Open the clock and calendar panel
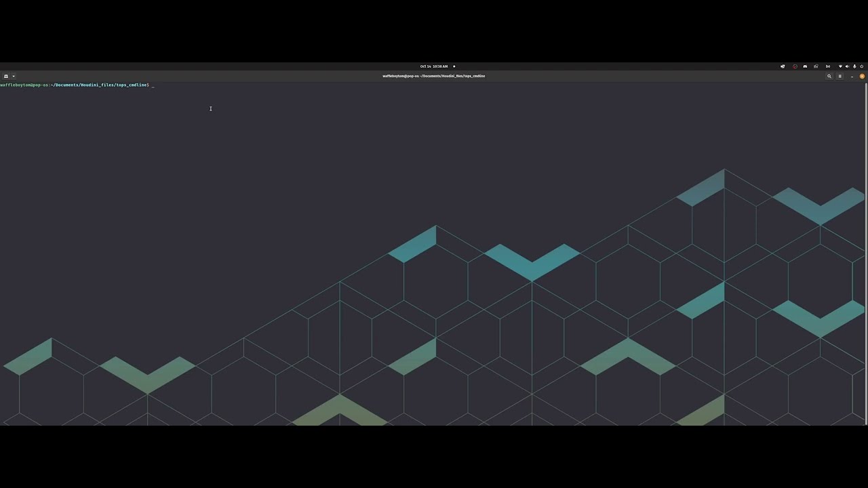 click(x=434, y=66)
